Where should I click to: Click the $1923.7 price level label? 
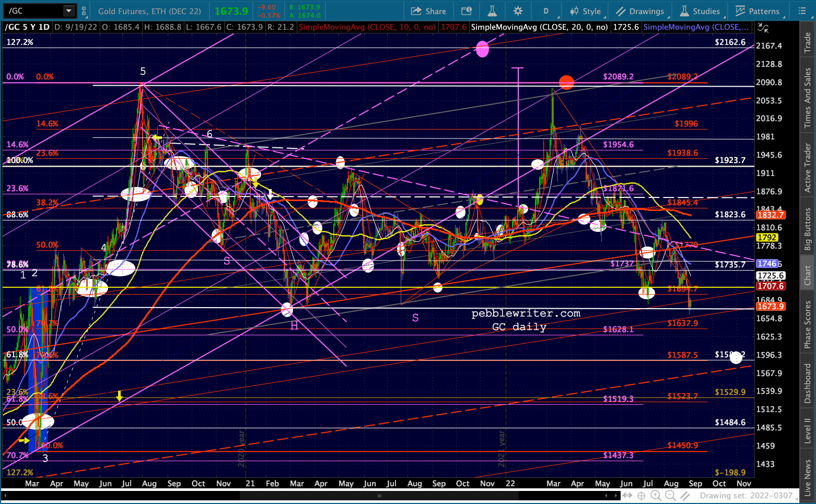[730, 160]
